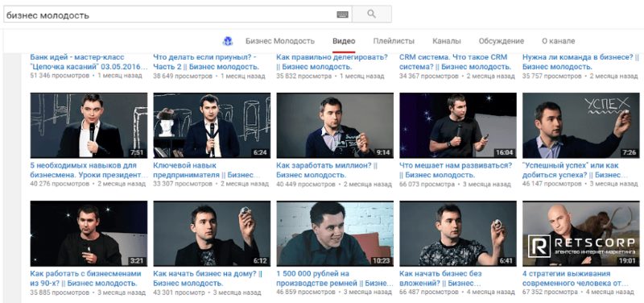Open Что мешает нам развиваться? title link
644x303 pixels.
(456, 170)
